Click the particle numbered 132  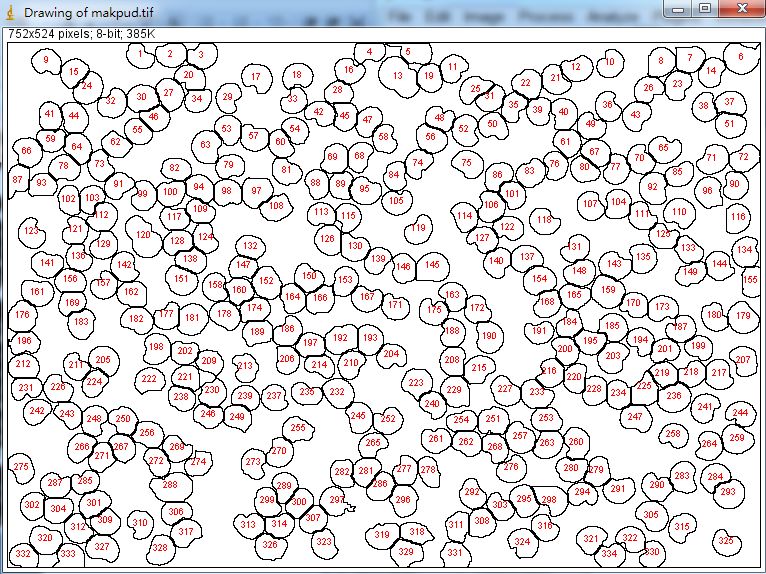[250, 246]
